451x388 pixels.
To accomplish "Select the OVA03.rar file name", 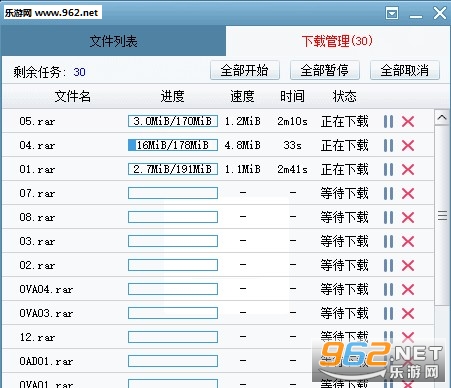I will [46, 313].
